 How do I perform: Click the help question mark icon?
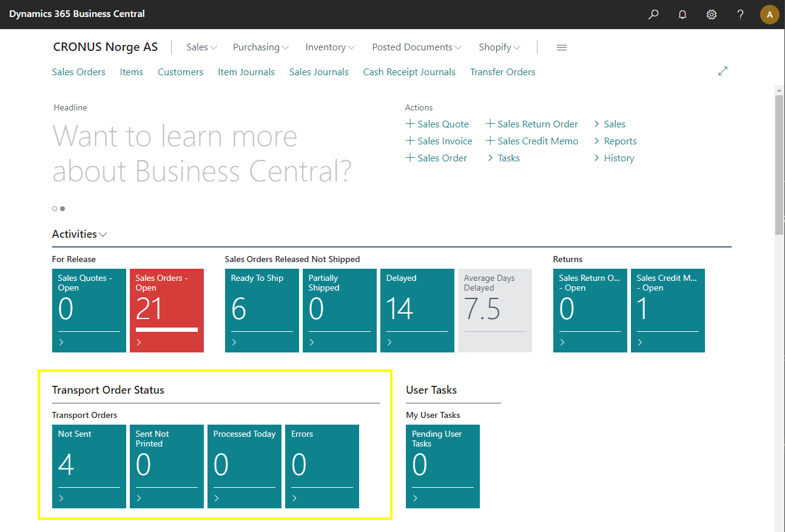740,15
